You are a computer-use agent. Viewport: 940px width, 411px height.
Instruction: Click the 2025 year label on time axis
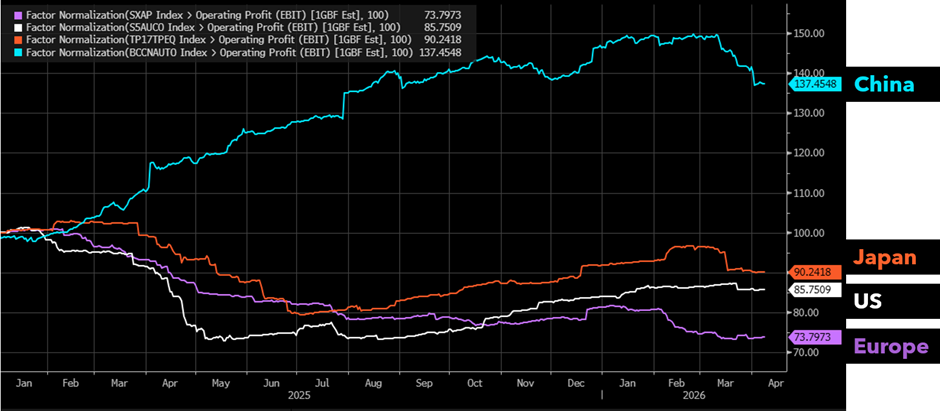click(x=295, y=395)
